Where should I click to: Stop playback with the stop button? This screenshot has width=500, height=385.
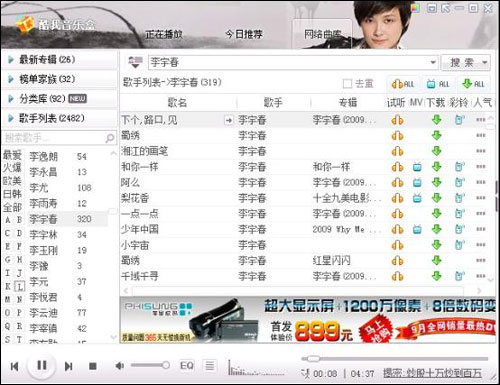pos(93,367)
